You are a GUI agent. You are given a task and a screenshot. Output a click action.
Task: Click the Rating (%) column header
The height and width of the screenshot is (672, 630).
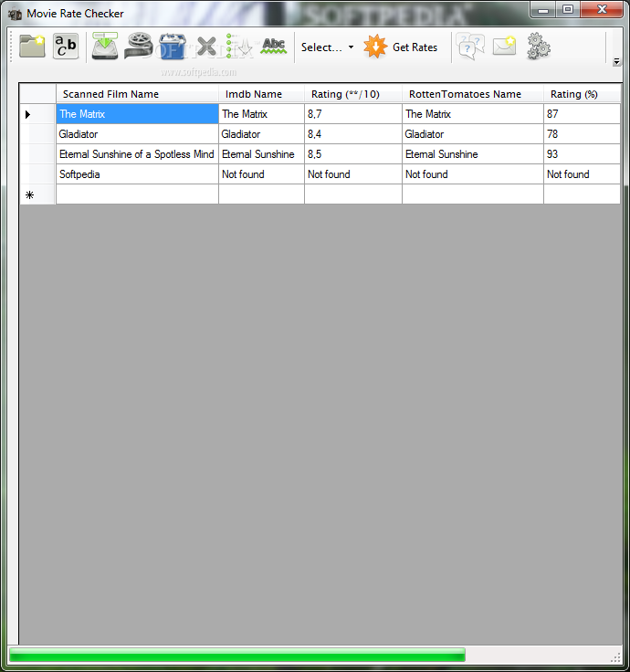click(x=582, y=94)
